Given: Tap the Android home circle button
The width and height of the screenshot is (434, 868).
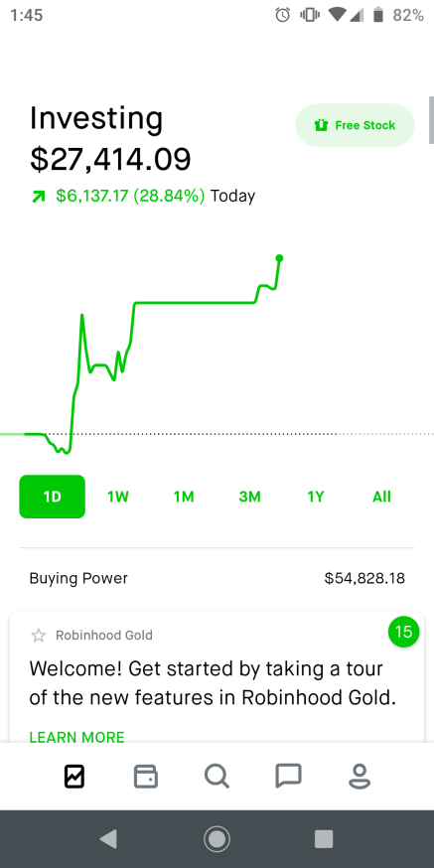Looking at the screenshot, I should [x=217, y=839].
